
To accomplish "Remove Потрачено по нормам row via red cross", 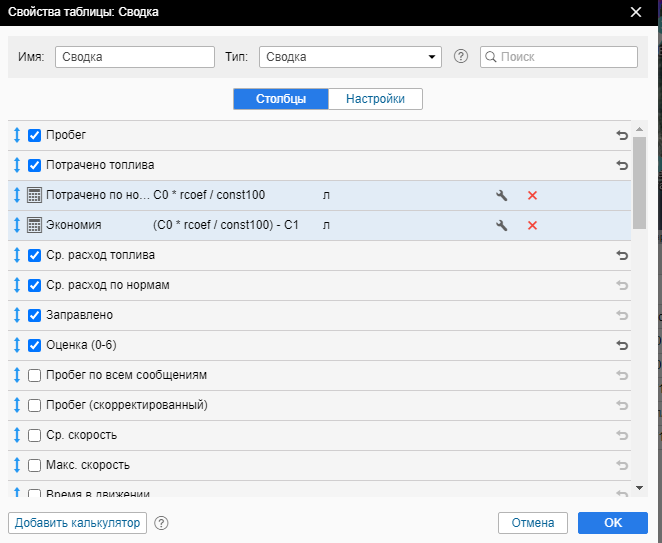I will pos(532,196).
